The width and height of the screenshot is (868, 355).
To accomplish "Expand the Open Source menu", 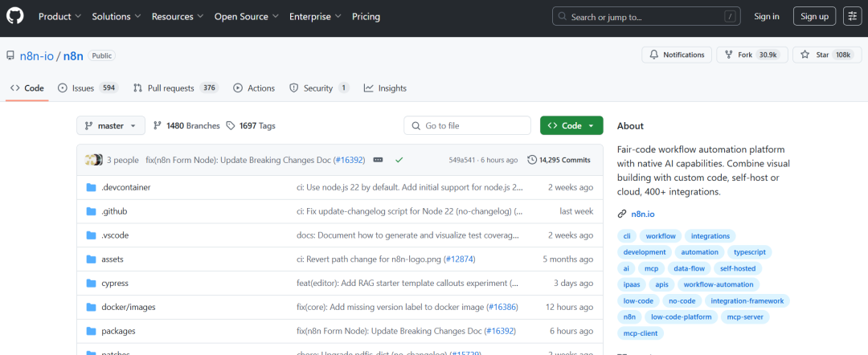I will (x=247, y=17).
